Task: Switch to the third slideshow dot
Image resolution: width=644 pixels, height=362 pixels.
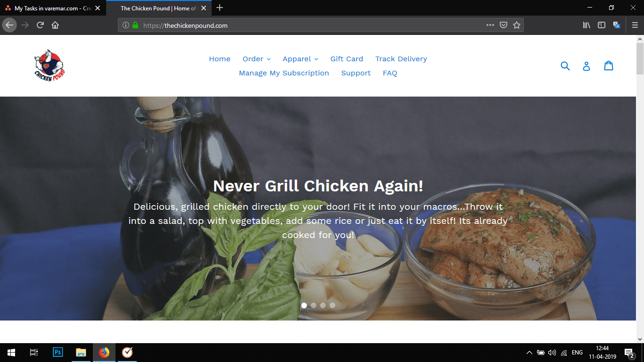Action: click(323, 305)
